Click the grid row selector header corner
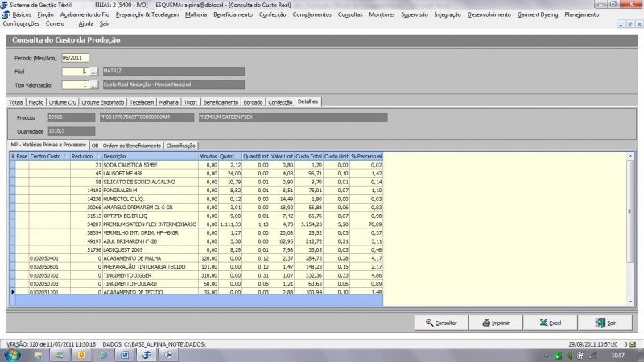The height and width of the screenshot is (362, 644). pos(13,156)
